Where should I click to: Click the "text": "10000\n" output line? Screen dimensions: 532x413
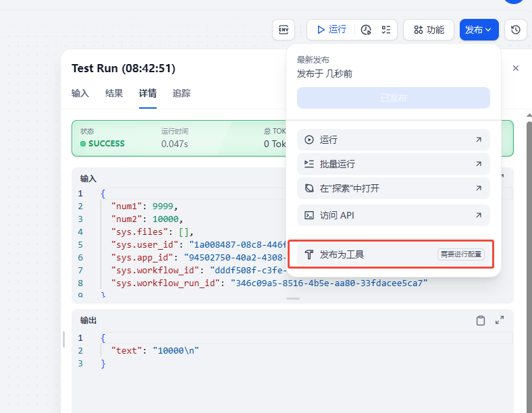(155, 351)
